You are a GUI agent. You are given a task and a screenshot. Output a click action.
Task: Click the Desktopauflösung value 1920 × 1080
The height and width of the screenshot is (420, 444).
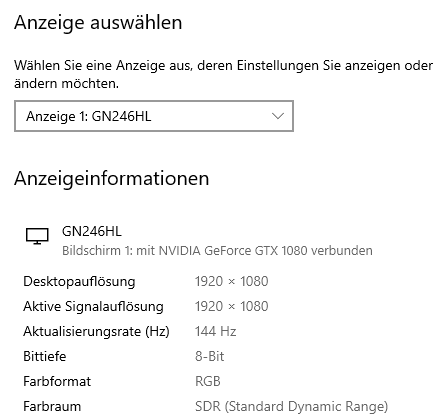[x=232, y=281]
